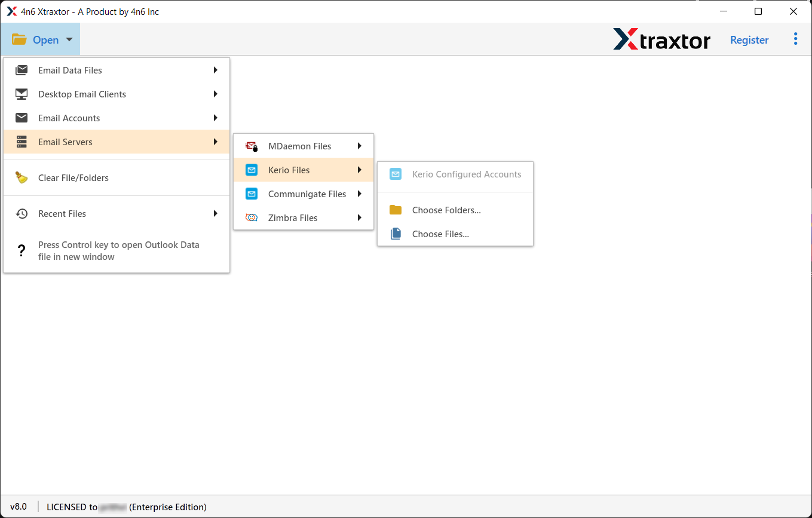Click the MDaemon Files icon
This screenshot has width=812, height=518.
click(252, 146)
